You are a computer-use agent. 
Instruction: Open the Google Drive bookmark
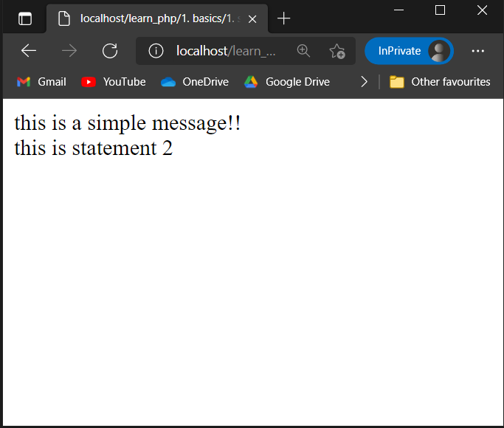coord(287,82)
